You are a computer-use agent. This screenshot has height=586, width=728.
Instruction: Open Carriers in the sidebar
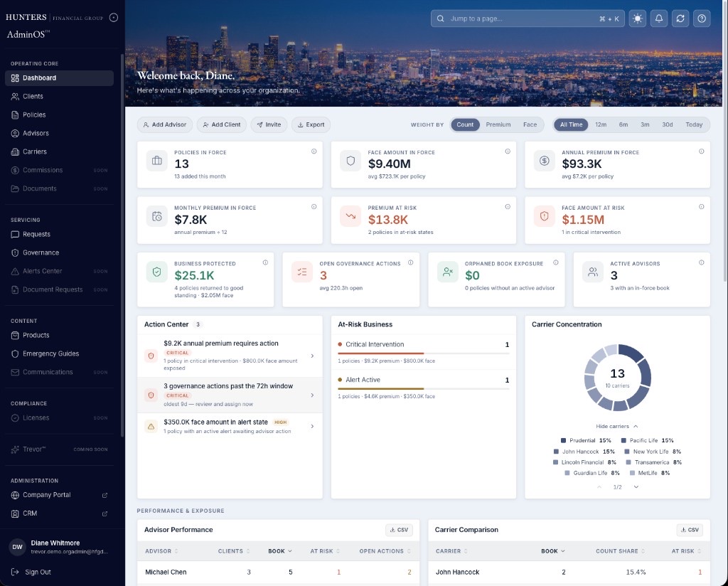[x=59, y=152]
